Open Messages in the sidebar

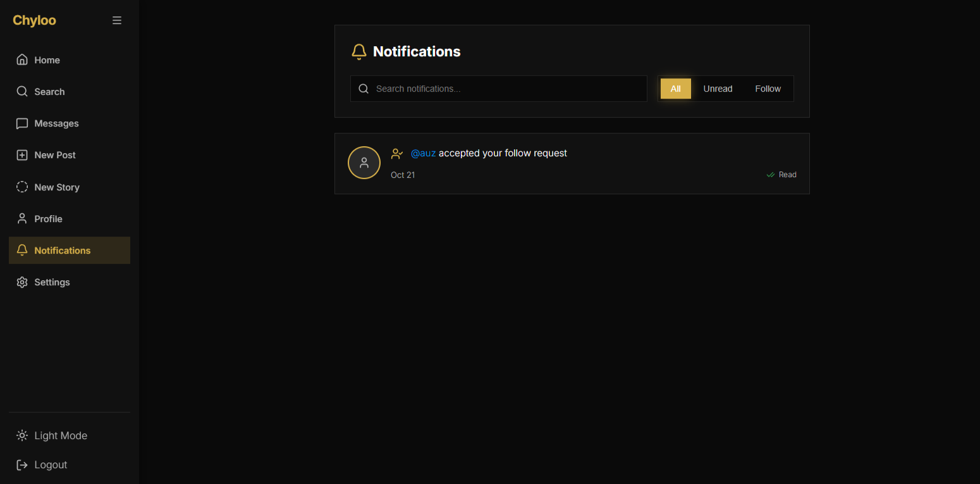(x=56, y=123)
